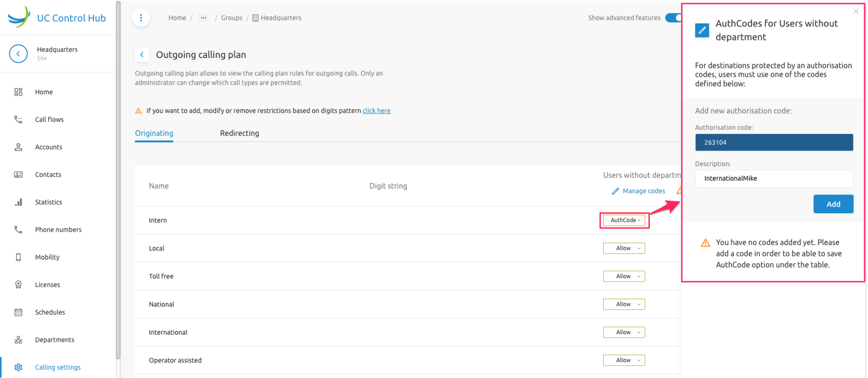Click the Mobility phone device icon
This screenshot has width=868, height=378.
[18, 257]
